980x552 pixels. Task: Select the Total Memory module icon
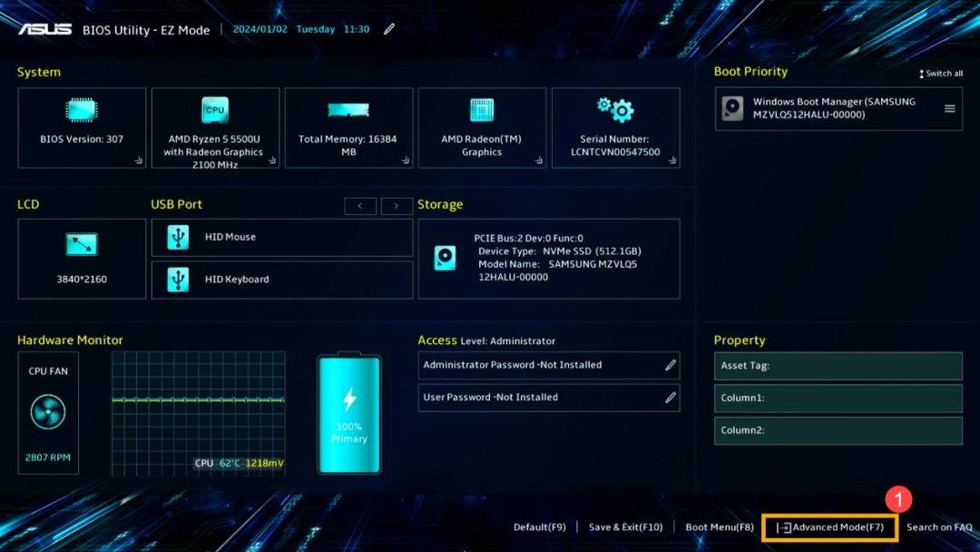(x=348, y=109)
